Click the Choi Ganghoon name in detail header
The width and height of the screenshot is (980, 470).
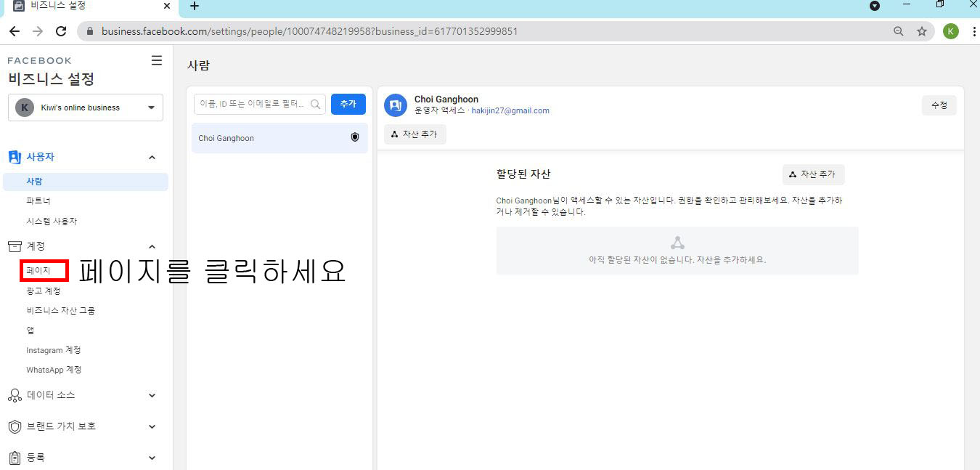click(x=446, y=100)
